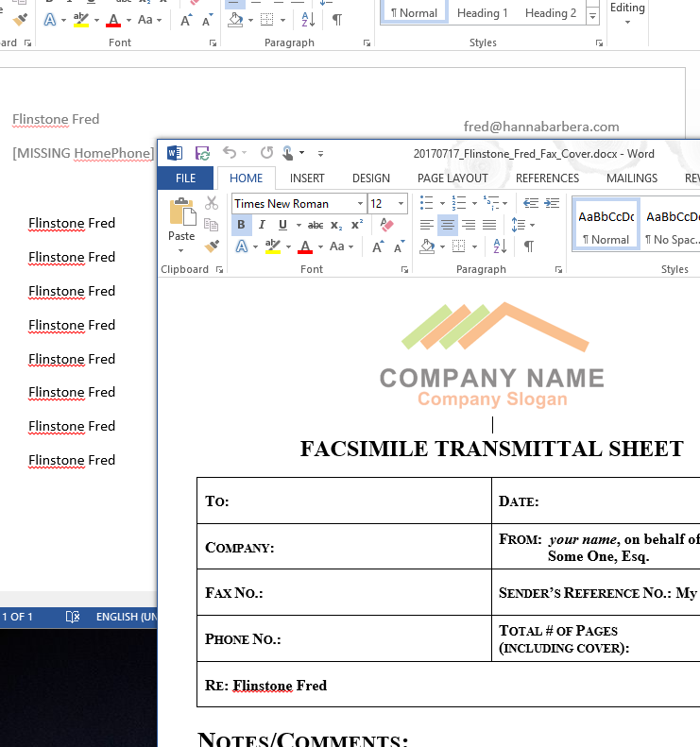Viewport: 700px width, 747px height.
Task: Apply paragraph shading in front window
Action: pos(427,246)
